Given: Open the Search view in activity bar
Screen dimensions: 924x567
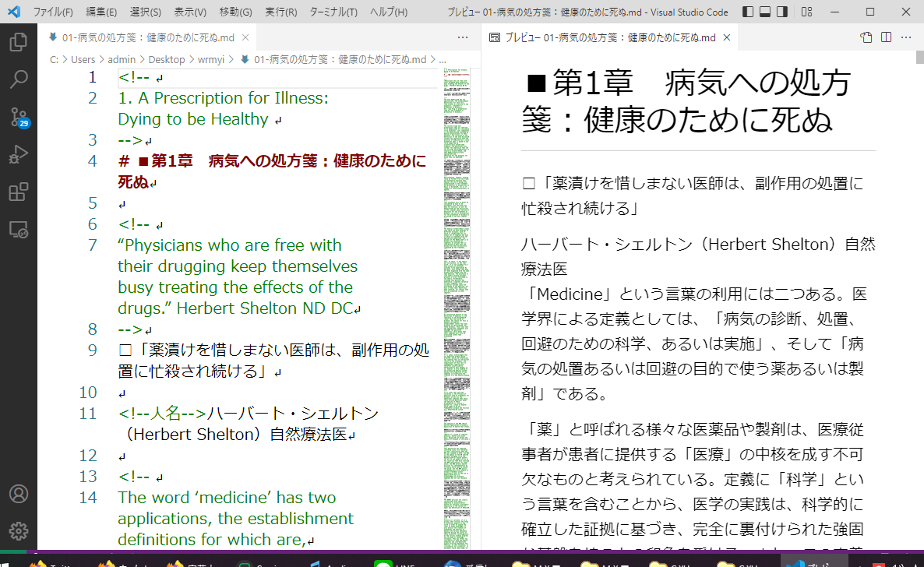Looking at the screenshot, I should point(19,79).
